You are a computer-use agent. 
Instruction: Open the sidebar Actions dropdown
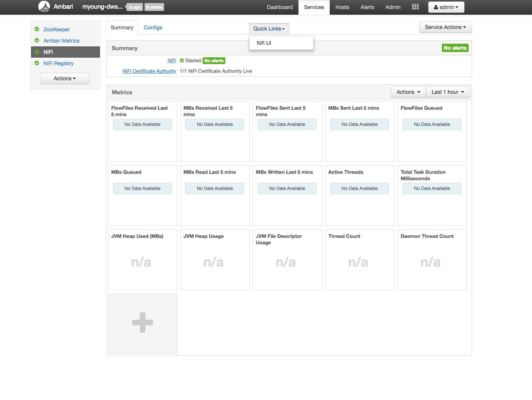point(64,78)
